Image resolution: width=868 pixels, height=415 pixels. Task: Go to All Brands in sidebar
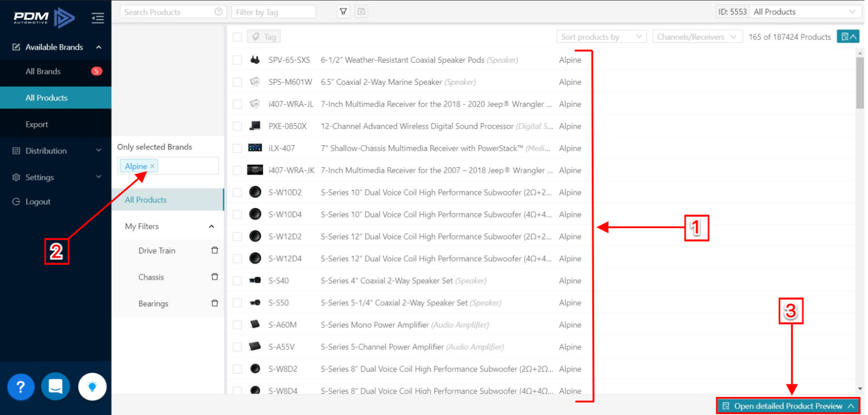(x=56, y=71)
